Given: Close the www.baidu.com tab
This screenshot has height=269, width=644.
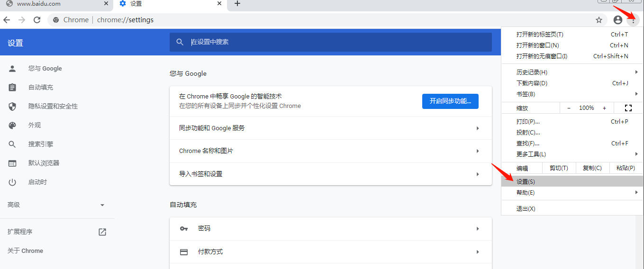Looking at the screenshot, I should point(106,3).
